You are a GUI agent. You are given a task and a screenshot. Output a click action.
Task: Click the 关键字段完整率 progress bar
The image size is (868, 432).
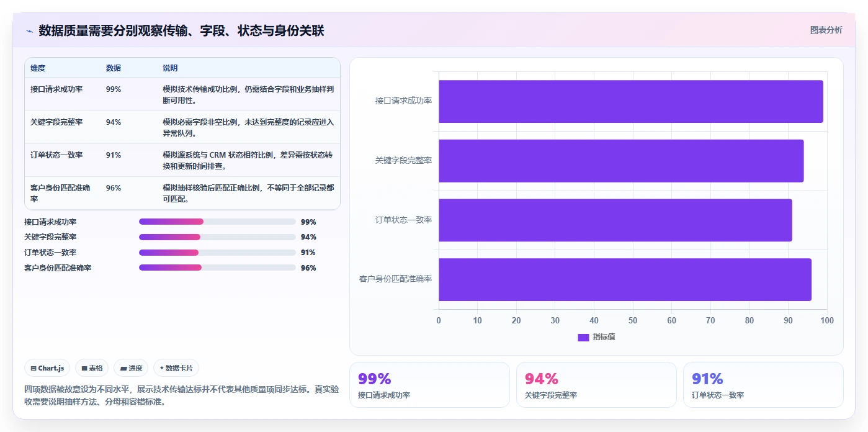pos(217,237)
